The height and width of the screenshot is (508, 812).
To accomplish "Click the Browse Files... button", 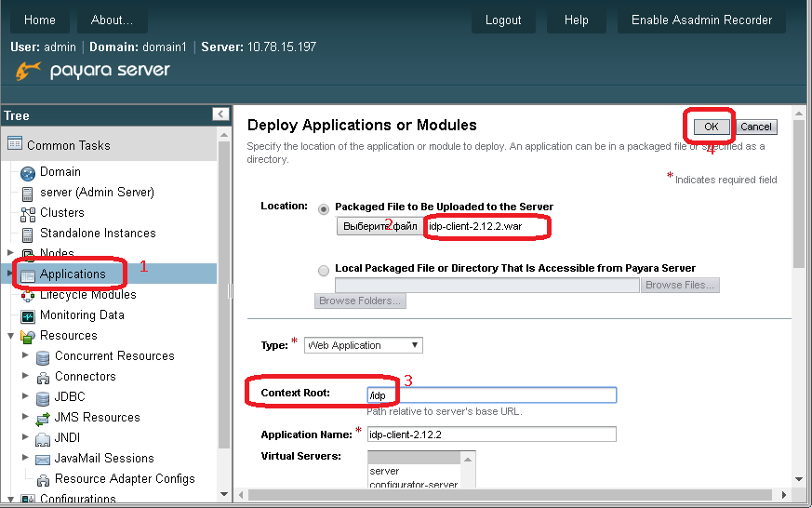I will coord(680,285).
